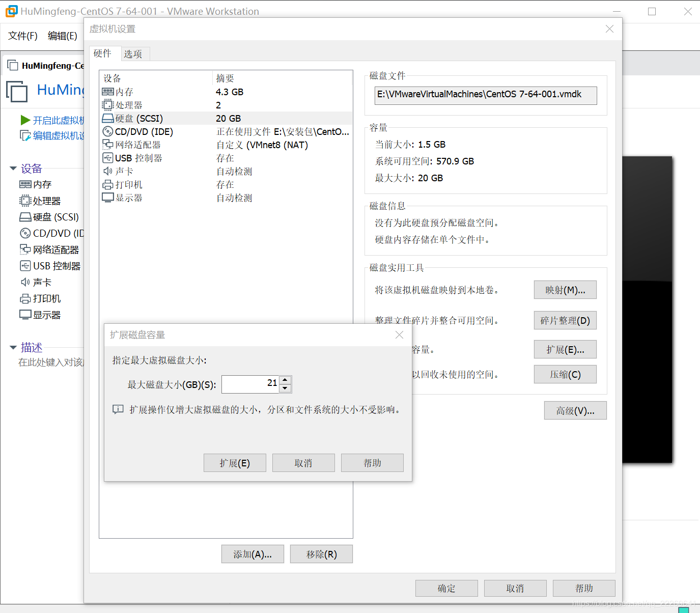This screenshot has height=613, width=700.
Task: Collapse the 设备 section in sidebar
Action: tap(13, 168)
